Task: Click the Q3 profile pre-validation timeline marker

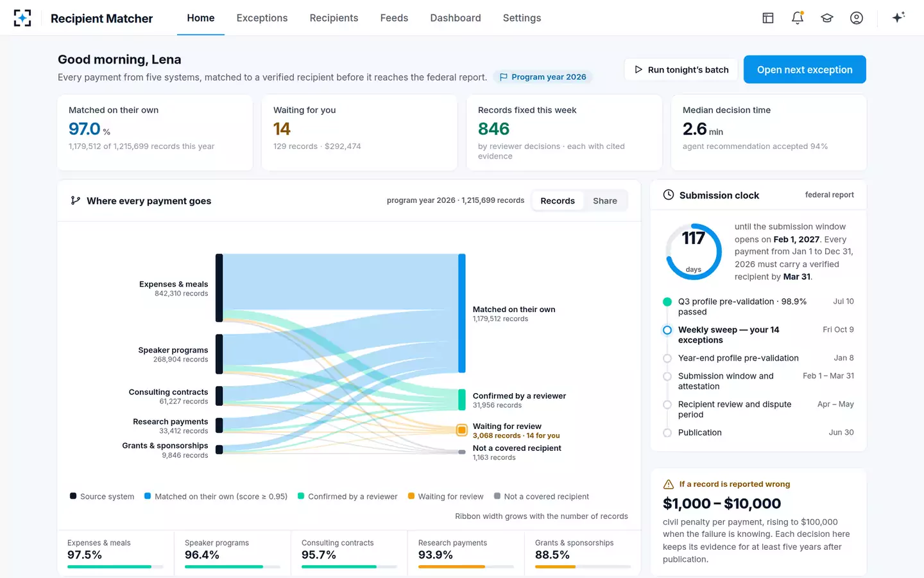Action: click(x=667, y=302)
